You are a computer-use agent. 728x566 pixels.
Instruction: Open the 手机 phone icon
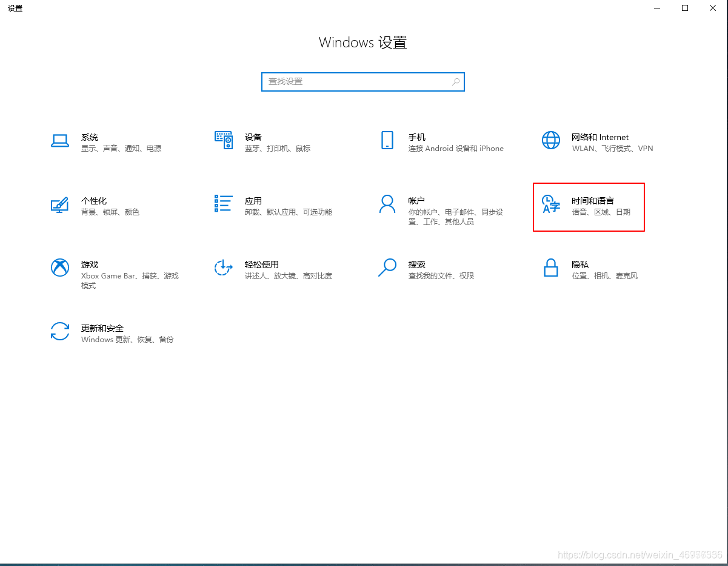coord(387,140)
